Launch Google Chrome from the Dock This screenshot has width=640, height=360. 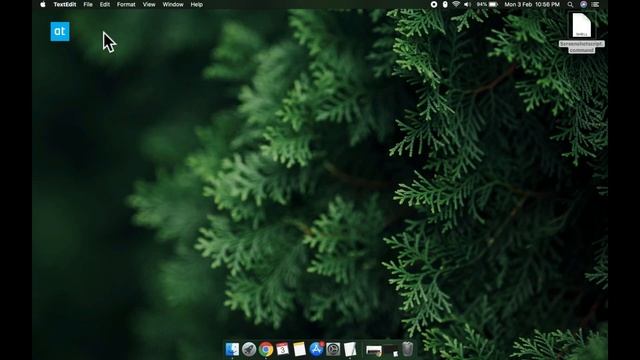pyautogui.click(x=266, y=349)
